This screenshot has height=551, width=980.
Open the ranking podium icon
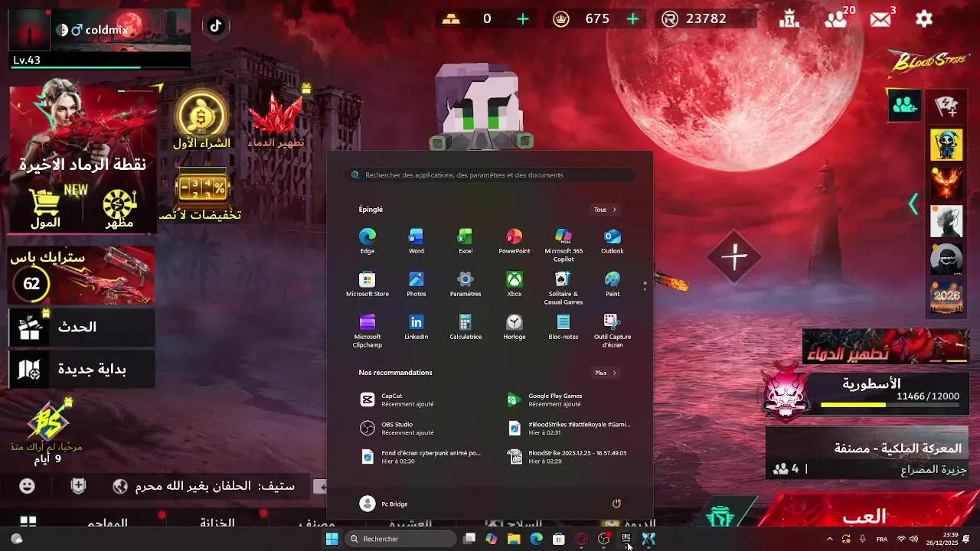[x=789, y=18]
